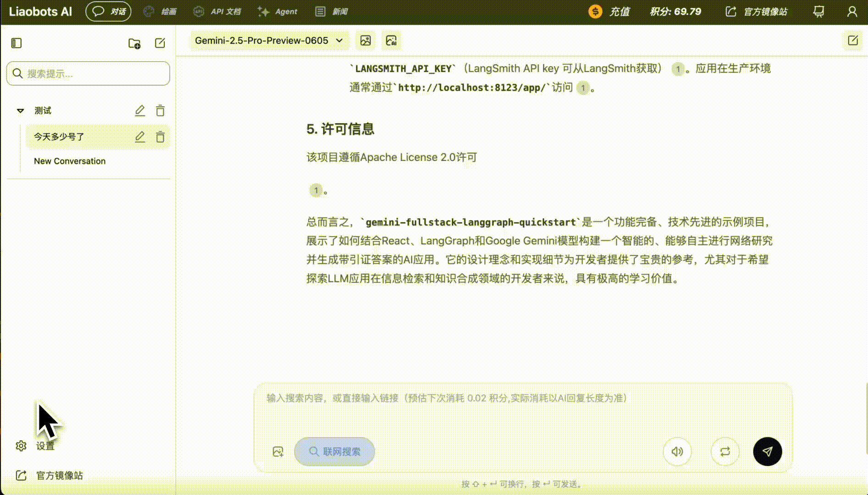Click the AI image icon beside model selector
868x495 pixels.
pos(391,40)
